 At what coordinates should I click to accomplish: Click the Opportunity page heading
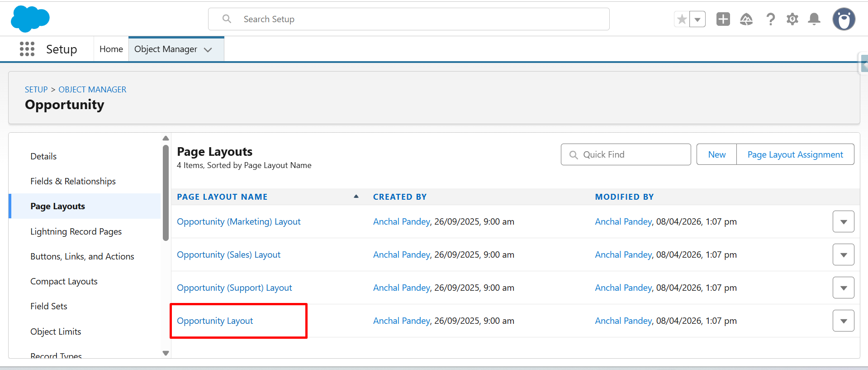tap(65, 105)
